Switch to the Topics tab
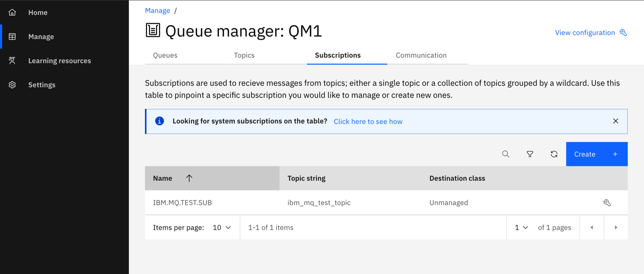This screenshot has height=274, width=644. [x=266, y=55]
